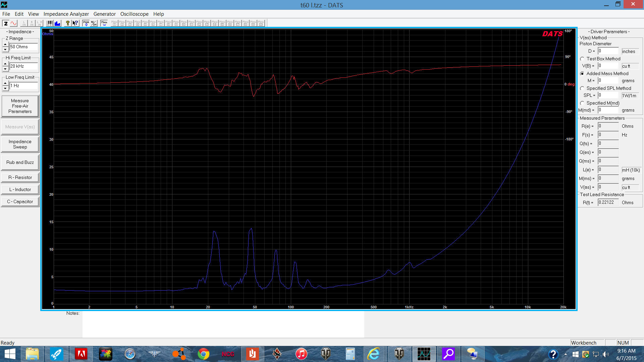644x362 pixels.
Task: Select Mem 10 memory slot icon
Action: 184,23
